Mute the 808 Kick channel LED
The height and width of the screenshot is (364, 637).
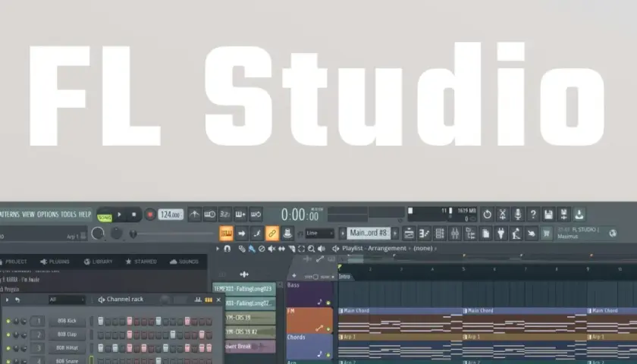(8, 321)
